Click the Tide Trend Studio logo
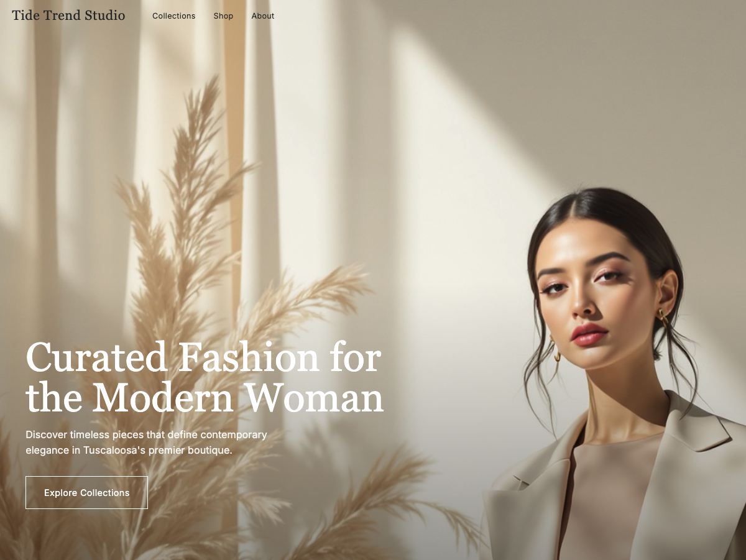This screenshot has width=746, height=560. point(68,16)
